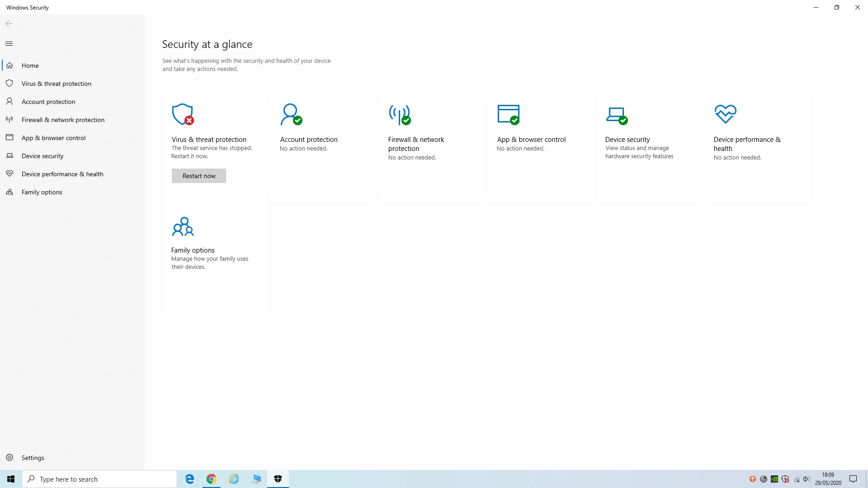The image size is (868, 488).
Task: Switch to Google Chrome on the taskbar
Action: pos(212,479)
